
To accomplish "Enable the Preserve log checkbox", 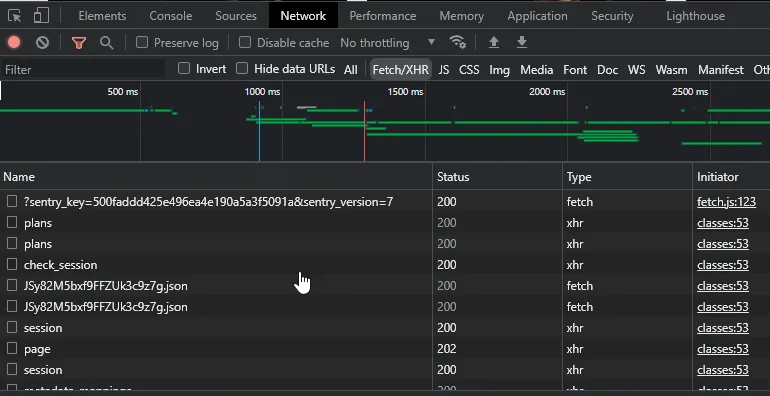I will coord(142,42).
